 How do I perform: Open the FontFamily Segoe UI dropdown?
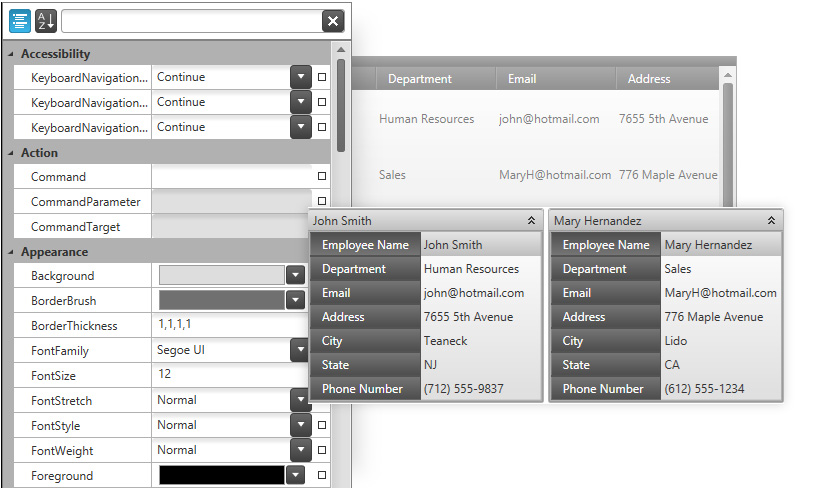[298, 350]
